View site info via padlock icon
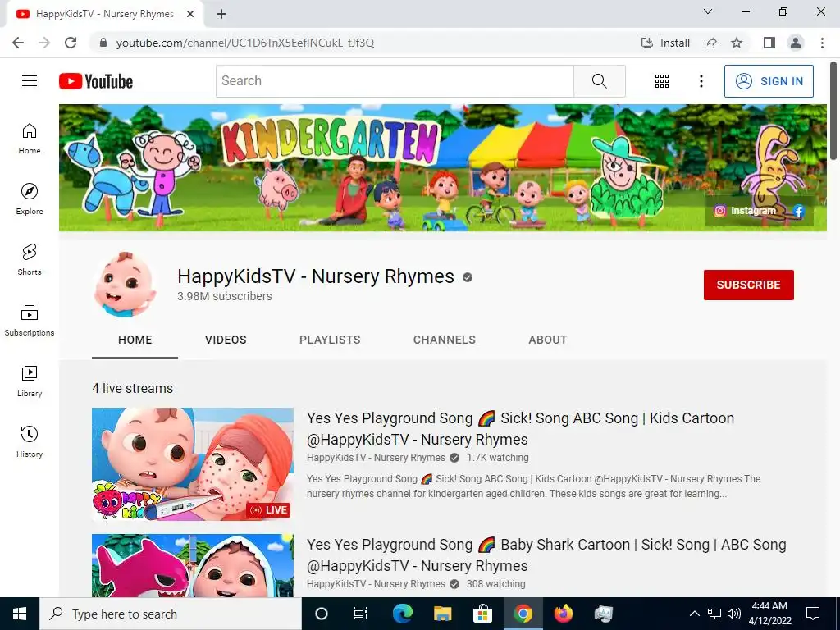Image resolution: width=840 pixels, height=630 pixels. (x=103, y=43)
